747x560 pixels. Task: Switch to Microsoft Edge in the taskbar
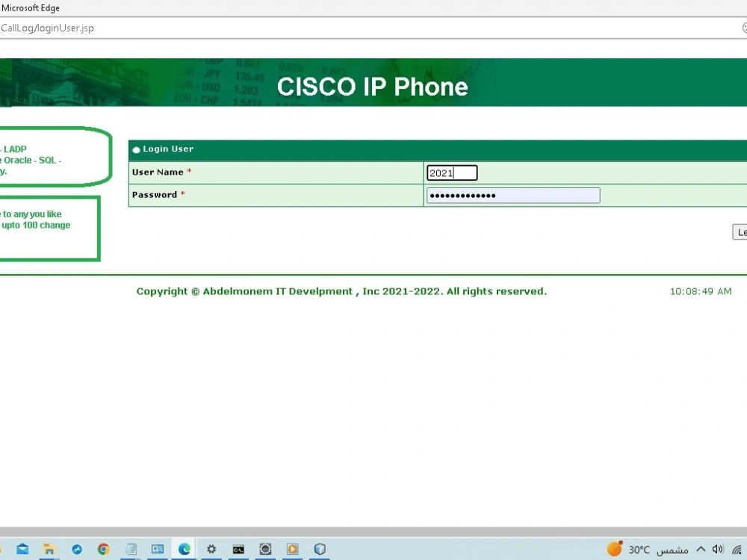(185, 549)
